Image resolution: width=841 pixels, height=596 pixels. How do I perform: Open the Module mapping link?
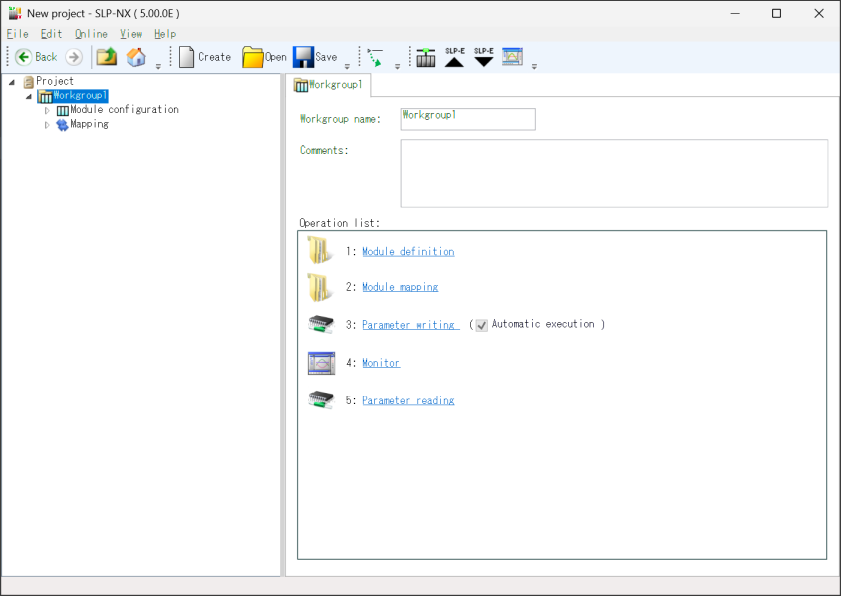pos(400,287)
